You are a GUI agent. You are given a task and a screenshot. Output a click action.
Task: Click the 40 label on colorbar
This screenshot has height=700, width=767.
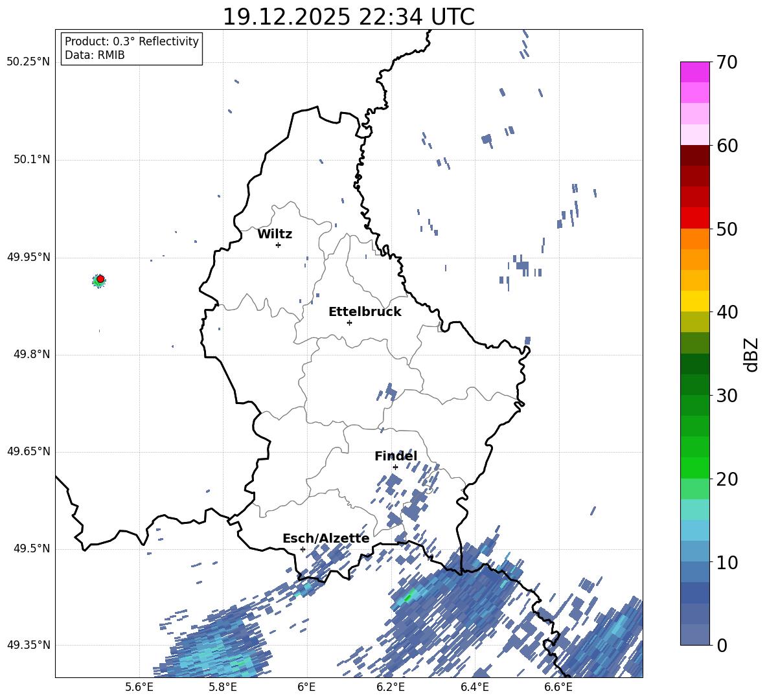[727, 312]
